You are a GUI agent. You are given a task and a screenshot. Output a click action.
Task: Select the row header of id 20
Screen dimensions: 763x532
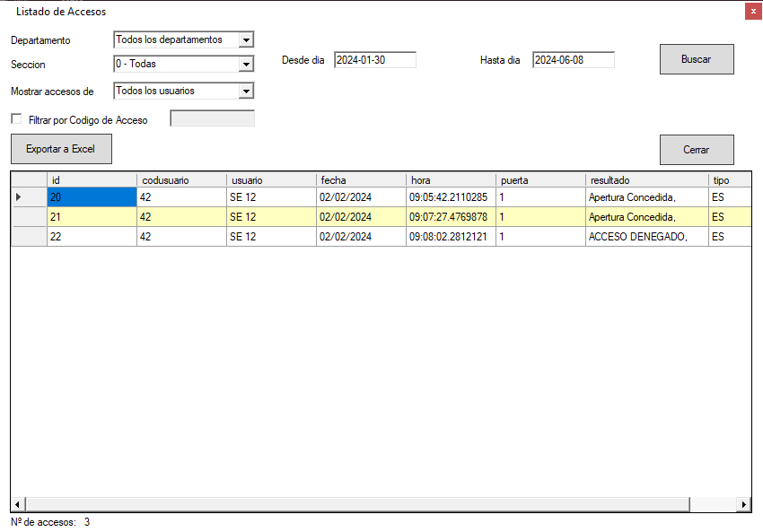29,197
